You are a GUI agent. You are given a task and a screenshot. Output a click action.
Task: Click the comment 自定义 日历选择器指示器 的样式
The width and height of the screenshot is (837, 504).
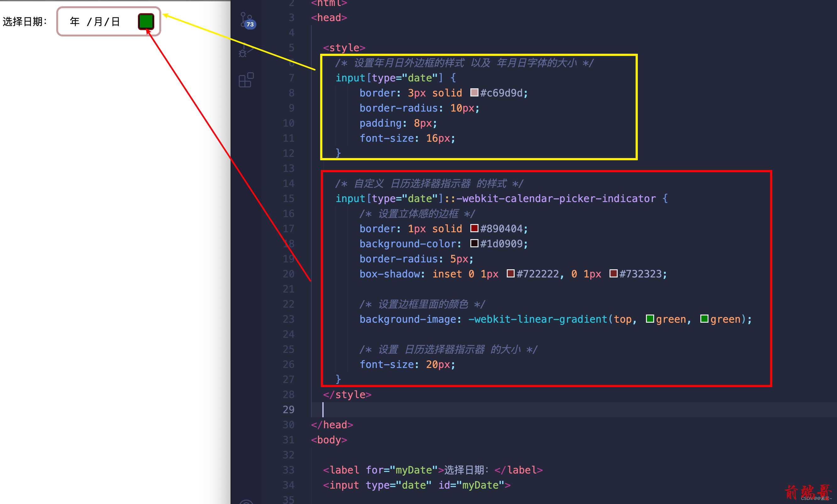[x=429, y=184]
